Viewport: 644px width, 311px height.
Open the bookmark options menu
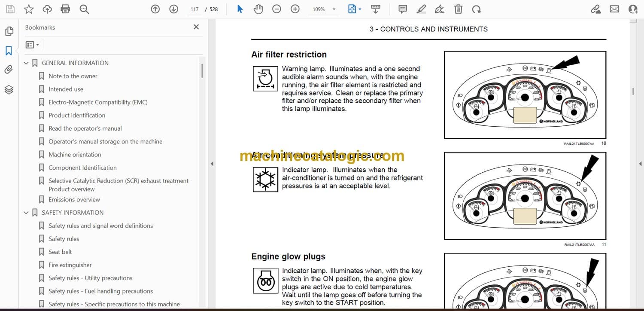32,45
